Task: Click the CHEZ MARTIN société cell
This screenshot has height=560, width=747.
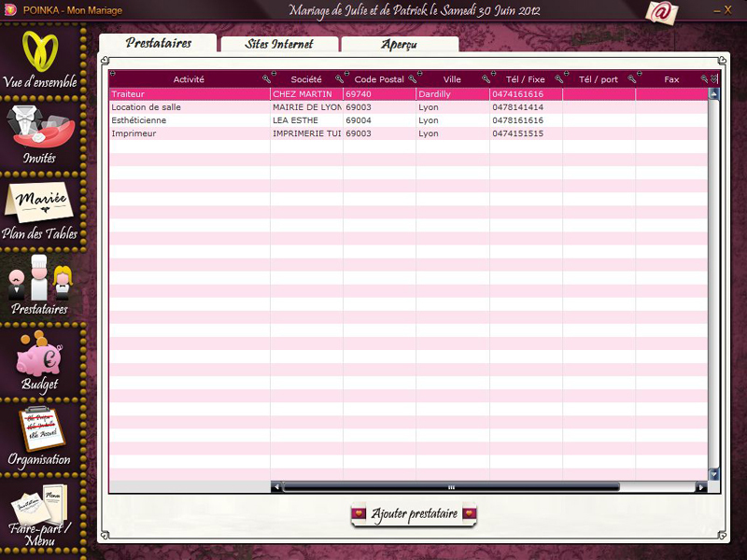Action: point(307,94)
